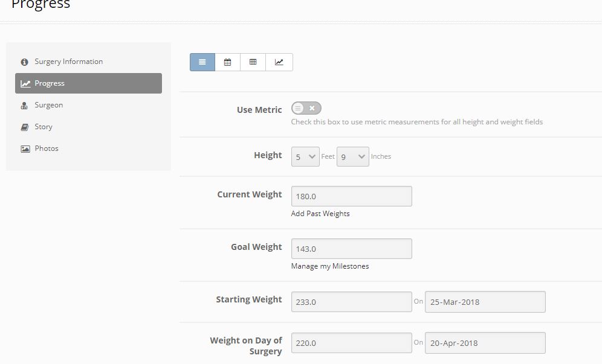Click the metric measurements help text

coord(417,122)
